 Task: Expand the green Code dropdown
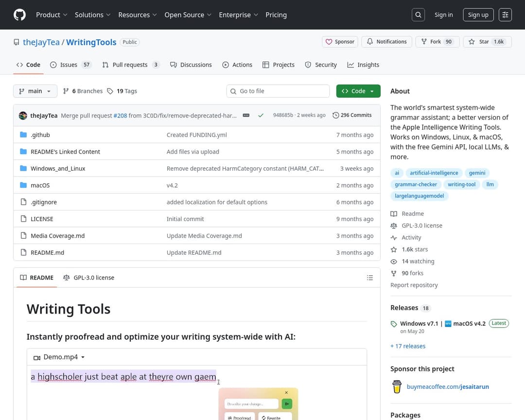point(358,91)
